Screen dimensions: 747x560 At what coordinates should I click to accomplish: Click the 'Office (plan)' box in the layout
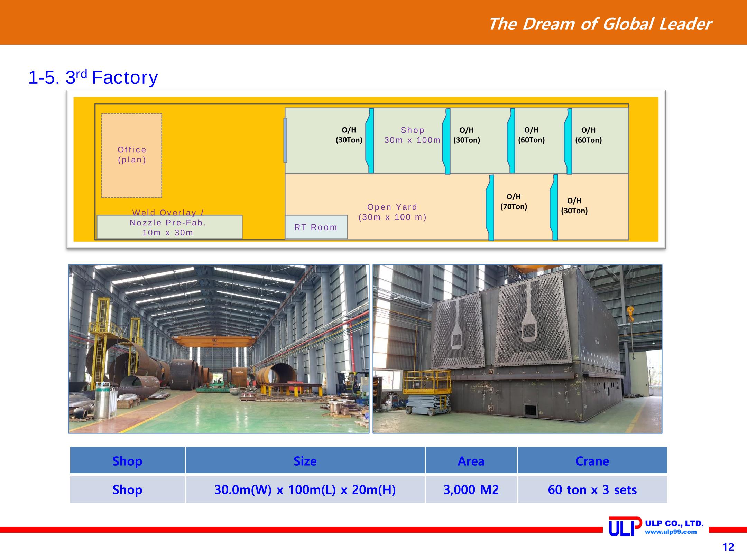132,156
